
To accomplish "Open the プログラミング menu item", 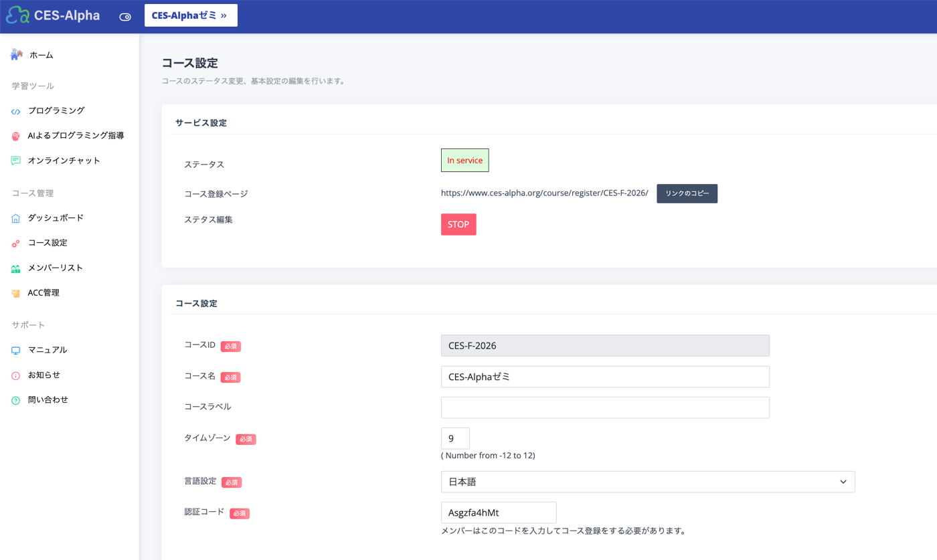I will pyautogui.click(x=56, y=110).
